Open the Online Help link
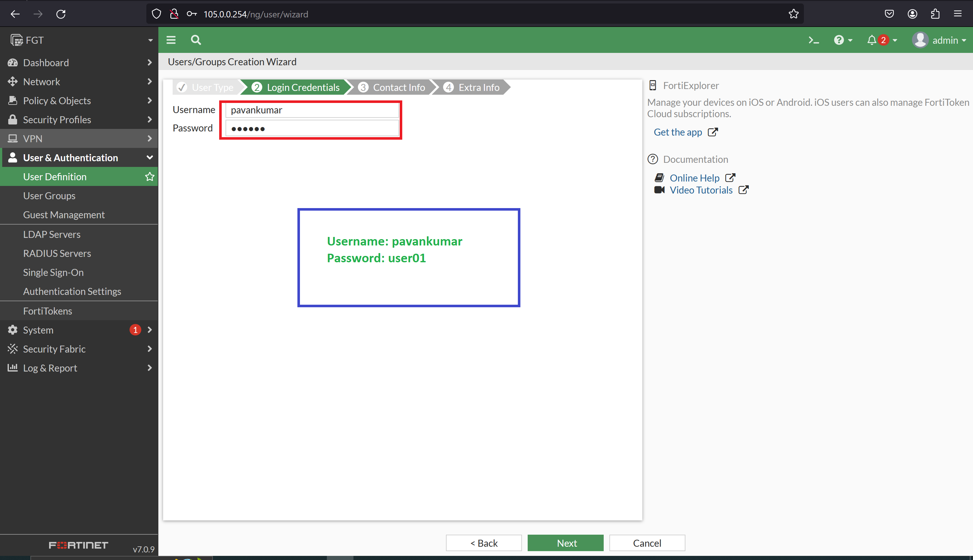Image resolution: width=973 pixels, height=560 pixels. (x=695, y=177)
